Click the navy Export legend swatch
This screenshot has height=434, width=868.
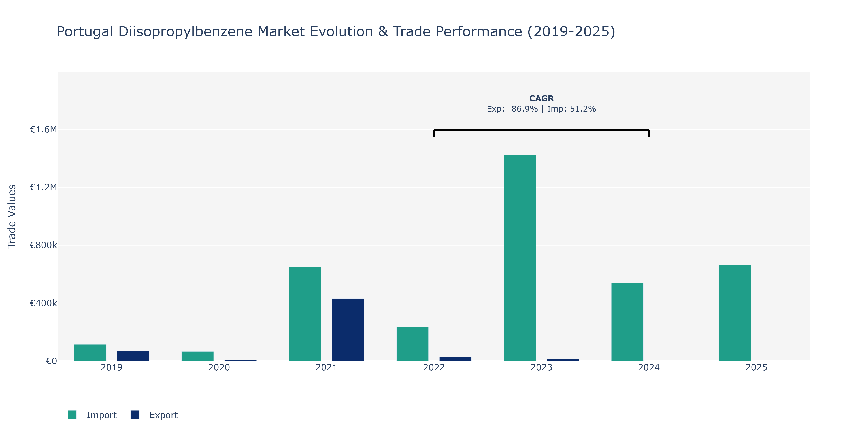coord(135,415)
